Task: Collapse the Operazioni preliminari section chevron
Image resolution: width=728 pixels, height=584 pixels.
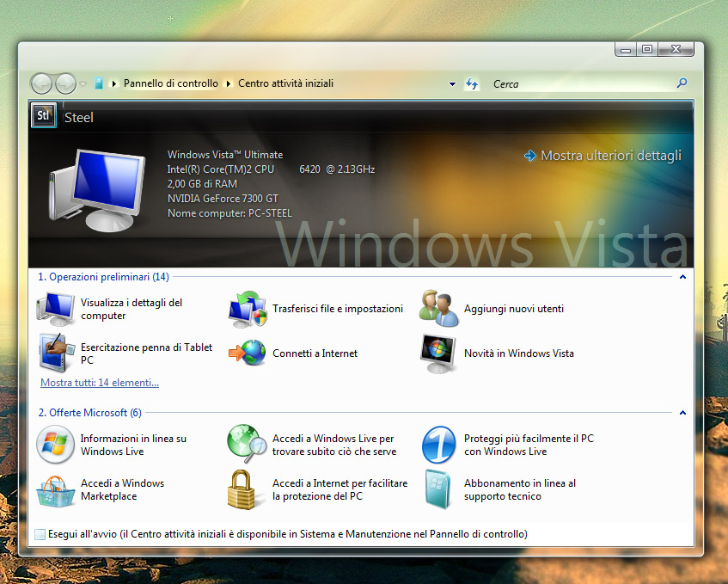Action: click(x=682, y=277)
